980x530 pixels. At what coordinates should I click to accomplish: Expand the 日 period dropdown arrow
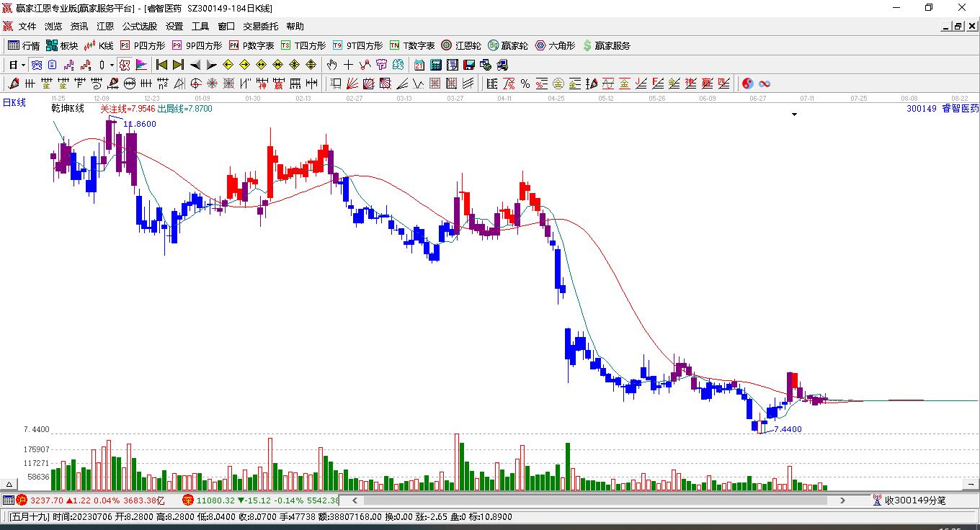tap(23, 65)
